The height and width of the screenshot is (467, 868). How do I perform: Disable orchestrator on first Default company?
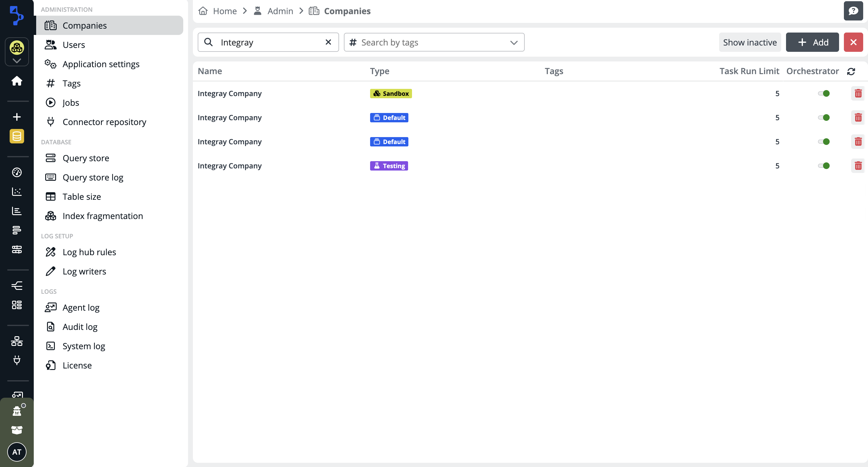click(823, 118)
